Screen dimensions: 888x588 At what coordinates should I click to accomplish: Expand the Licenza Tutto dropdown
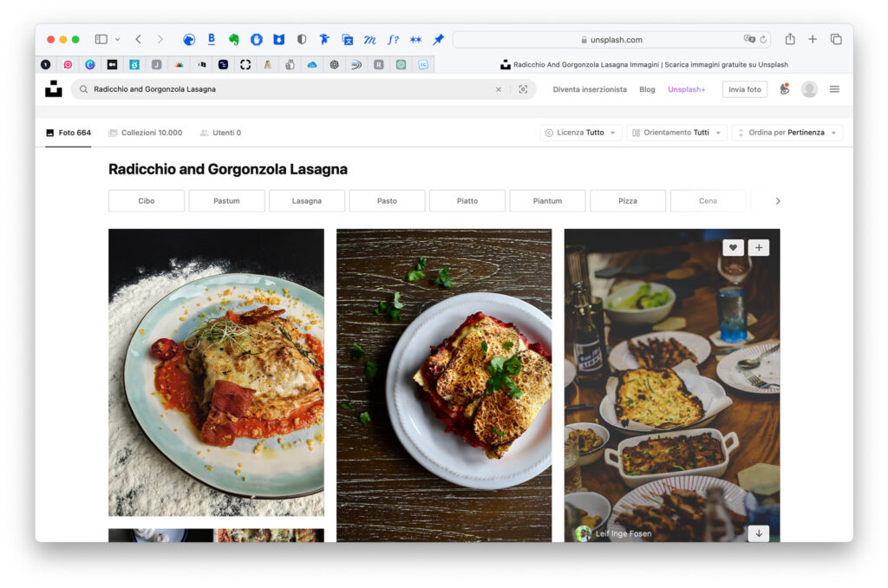(580, 133)
